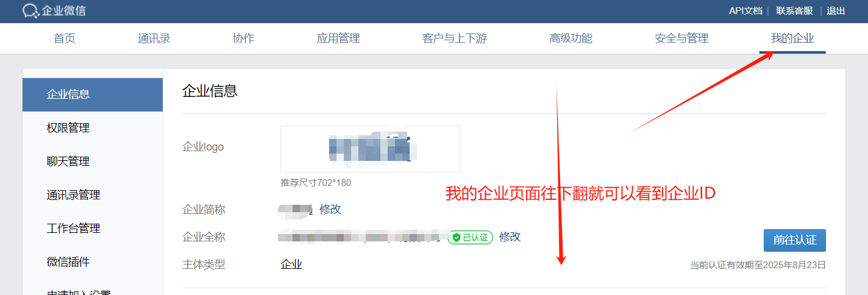Image resolution: width=868 pixels, height=295 pixels.
Task: Open 高级功能 tab
Action: pos(571,38)
